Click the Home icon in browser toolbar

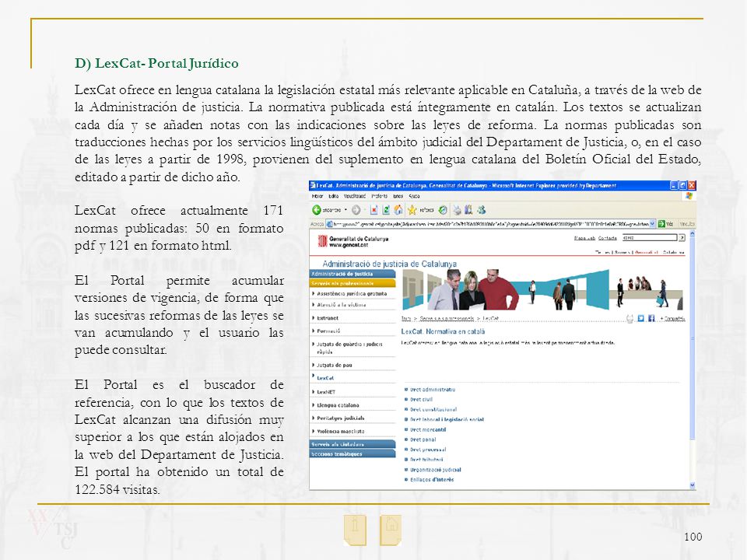pyautogui.click(x=398, y=210)
